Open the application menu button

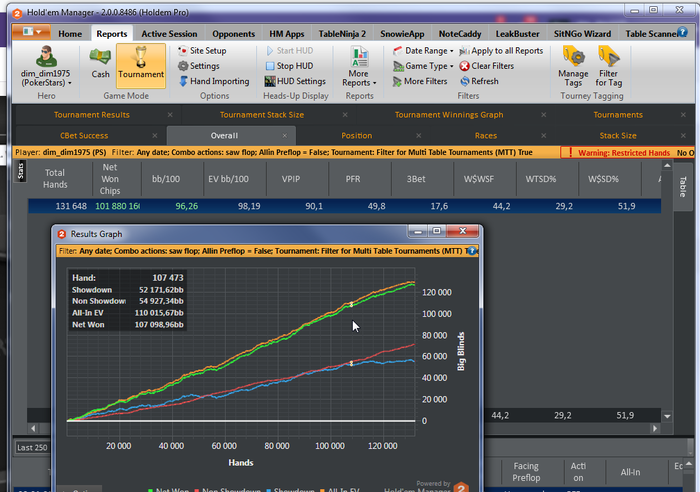(x=31, y=32)
